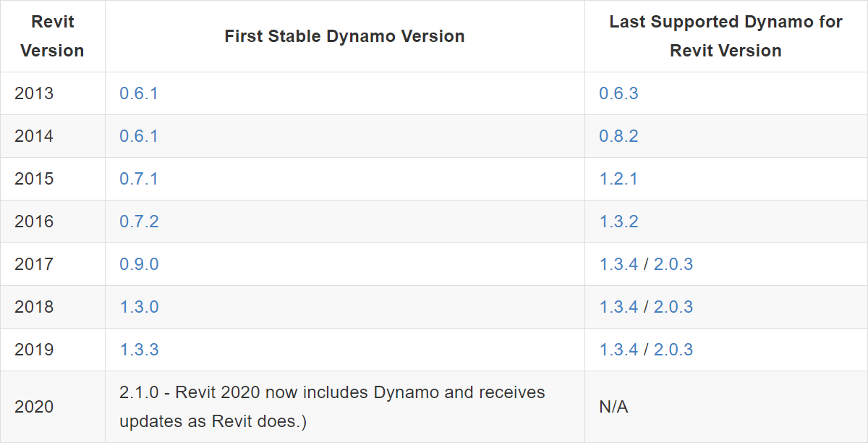Click the N/A cell for Revit 2020
This screenshot has height=443, width=868.
point(613,408)
